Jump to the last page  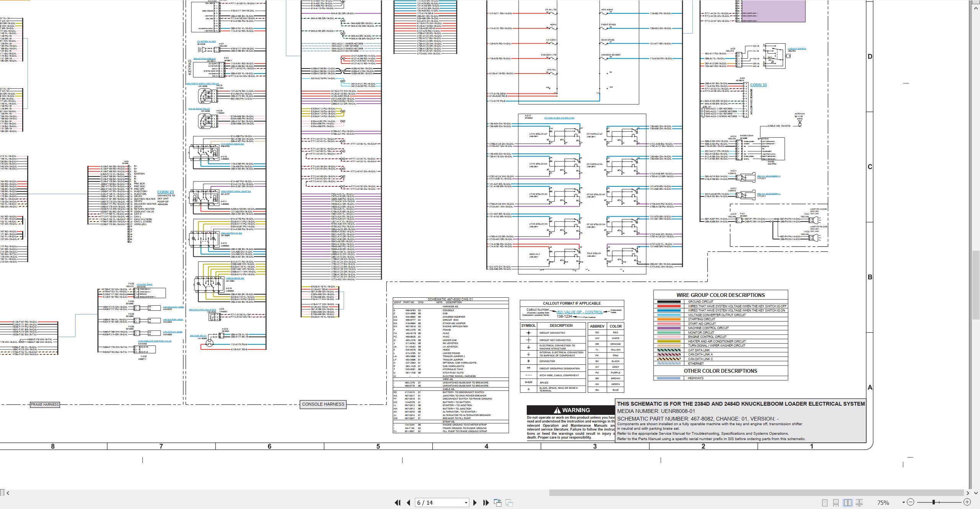486,502
